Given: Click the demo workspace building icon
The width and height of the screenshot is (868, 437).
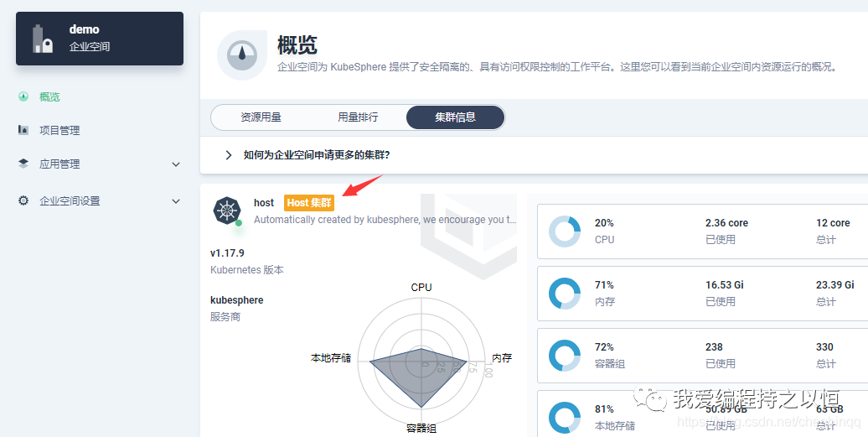Looking at the screenshot, I should pyautogui.click(x=43, y=39).
